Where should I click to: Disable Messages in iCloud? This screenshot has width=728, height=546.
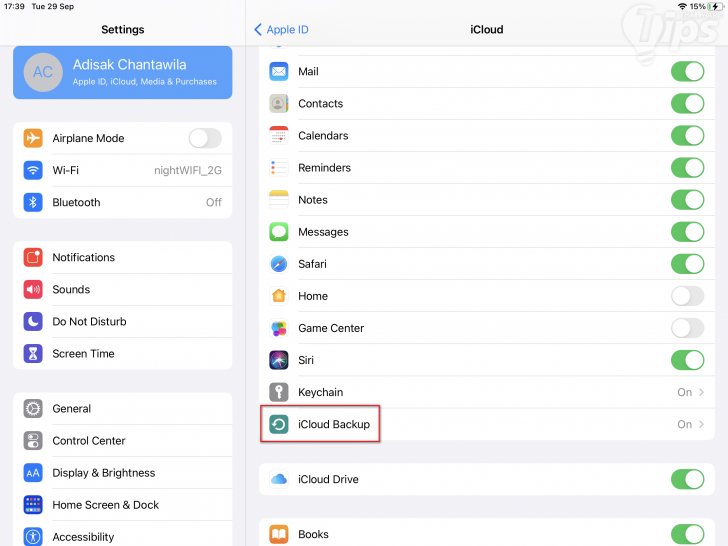[687, 232]
